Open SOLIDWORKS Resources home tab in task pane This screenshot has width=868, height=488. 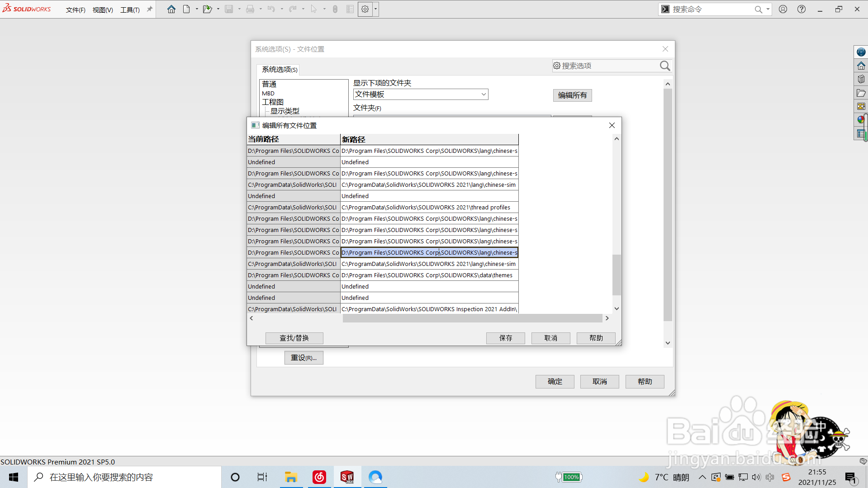coord(861,66)
